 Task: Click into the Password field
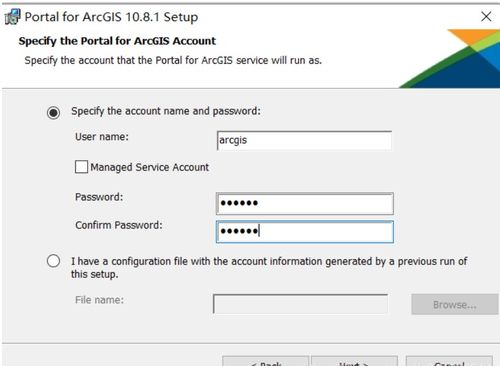[x=305, y=203]
